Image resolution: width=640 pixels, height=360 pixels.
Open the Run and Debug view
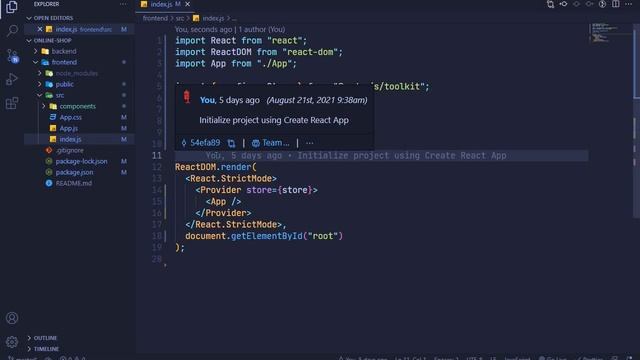pyautogui.click(x=12, y=79)
